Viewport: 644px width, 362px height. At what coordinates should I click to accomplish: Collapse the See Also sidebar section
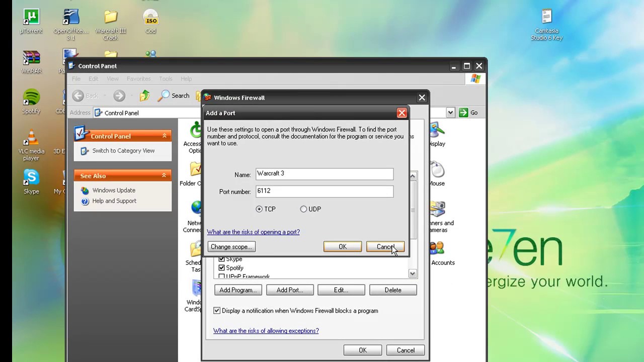[x=164, y=175]
